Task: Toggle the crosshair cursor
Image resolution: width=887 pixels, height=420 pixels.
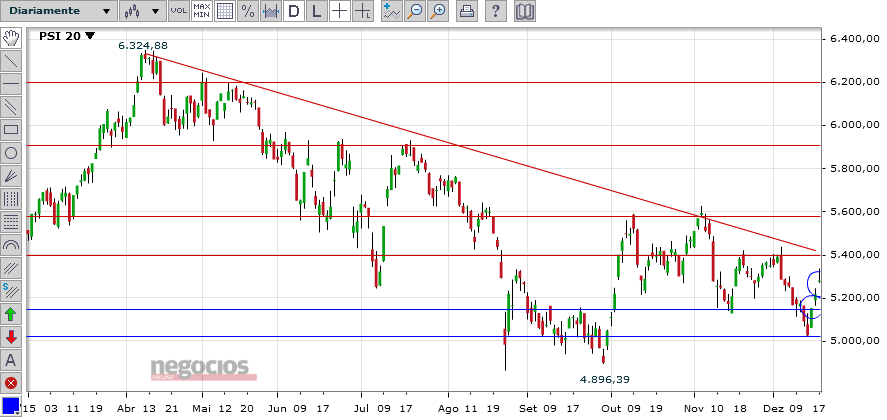Action: (339, 11)
